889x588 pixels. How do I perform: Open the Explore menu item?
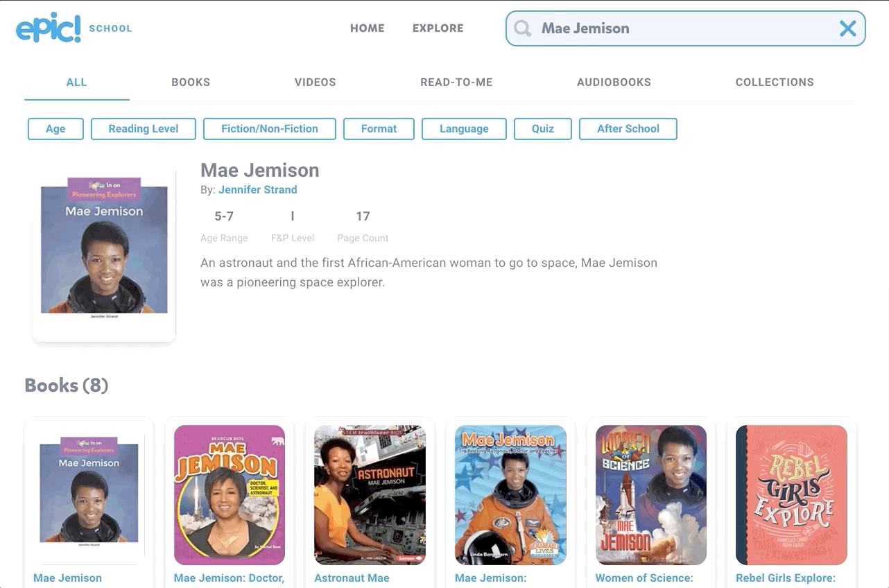(438, 28)
